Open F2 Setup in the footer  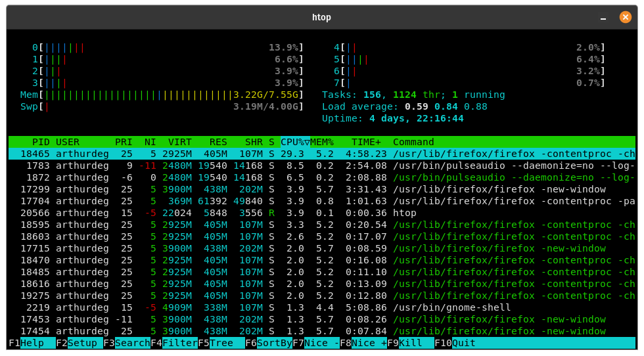80,343
